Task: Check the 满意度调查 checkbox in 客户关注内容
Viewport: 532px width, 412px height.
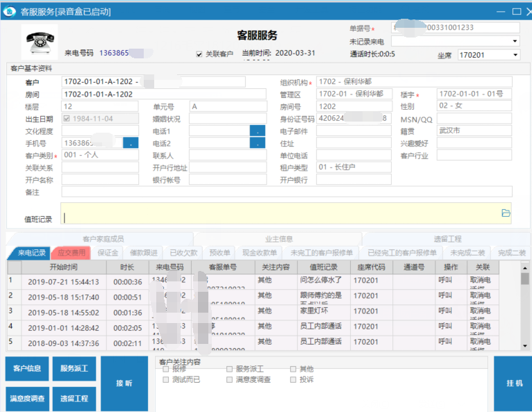Action: tap(229, 379)
